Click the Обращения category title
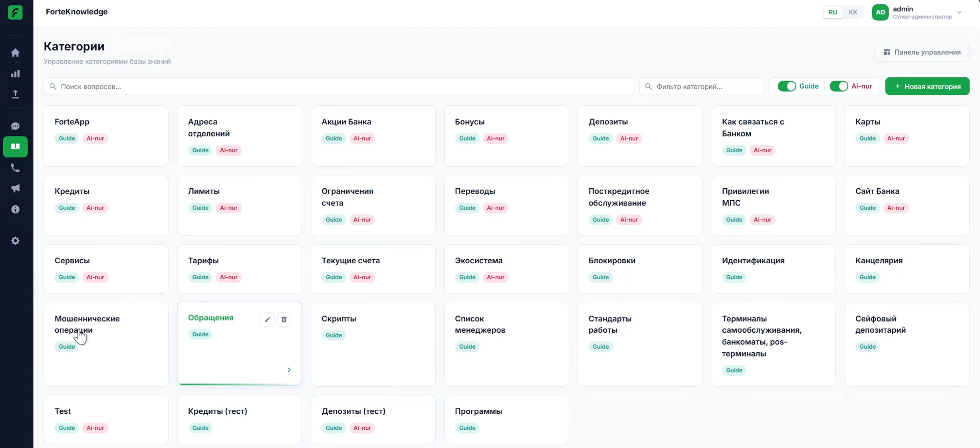The width and height of the screenshot is (980, 448). (x=210, y=318)
